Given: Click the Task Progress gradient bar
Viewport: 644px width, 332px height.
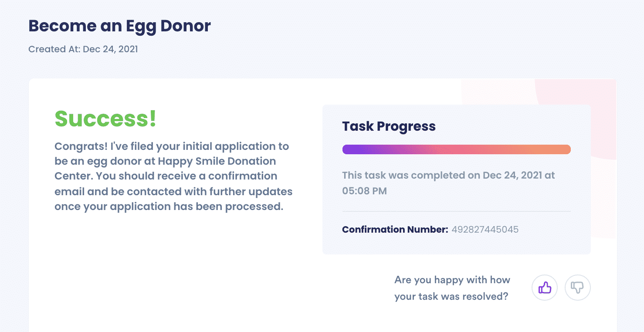Looking at the screenshot, I should point(456,149).
